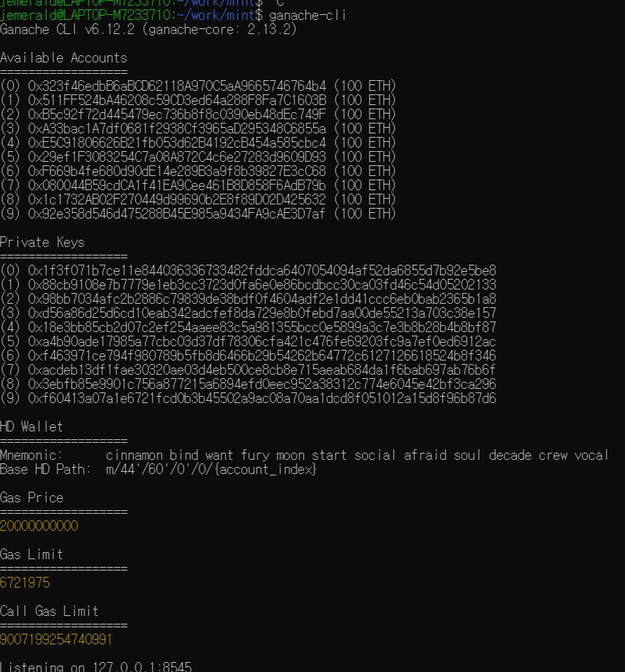This screenshot has width=625, height=672.
Task: Click account (5) address 0x29ef1F308325
Action: [x=177, y=157]
